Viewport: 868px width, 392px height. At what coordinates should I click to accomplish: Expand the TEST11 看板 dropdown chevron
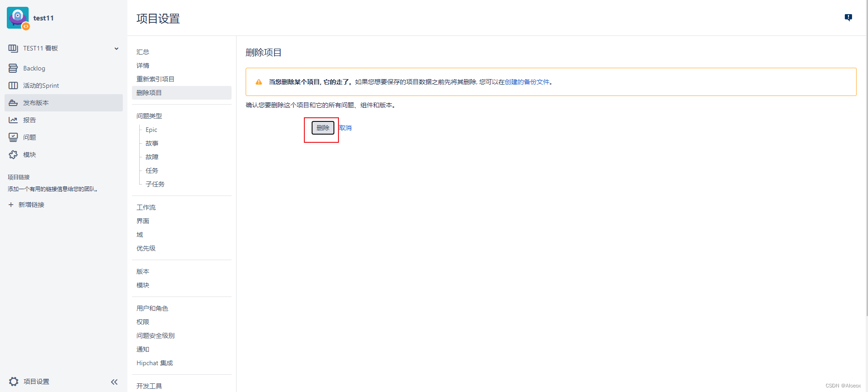click(116, 48)
